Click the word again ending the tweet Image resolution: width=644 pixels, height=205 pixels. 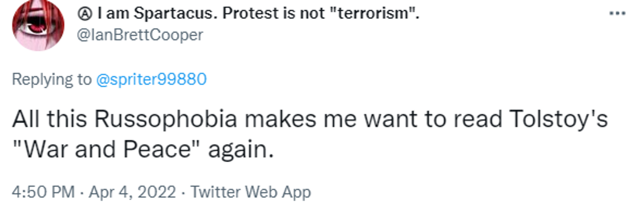pos(241,150)
